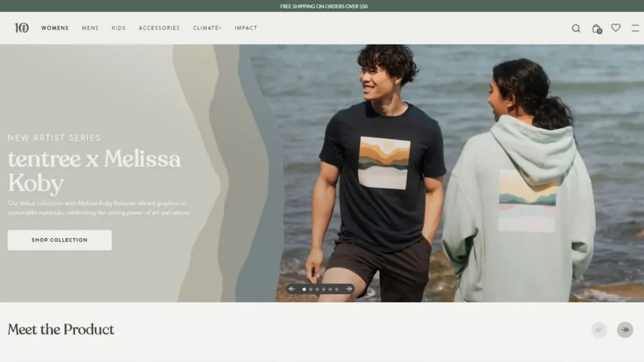This screenshot has width=644, height=362.
Task: Click next arrow in Meet the Product
Action: (625, 329)
